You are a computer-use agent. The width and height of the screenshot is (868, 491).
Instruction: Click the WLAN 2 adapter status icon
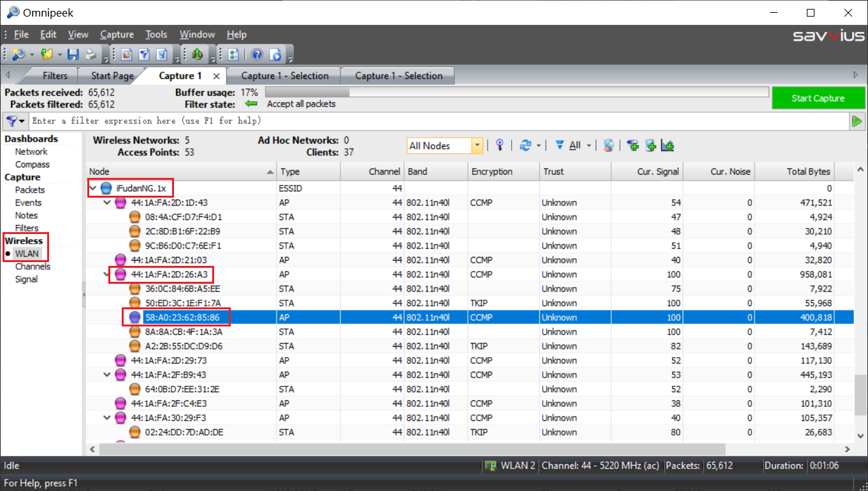click(491, 465)
